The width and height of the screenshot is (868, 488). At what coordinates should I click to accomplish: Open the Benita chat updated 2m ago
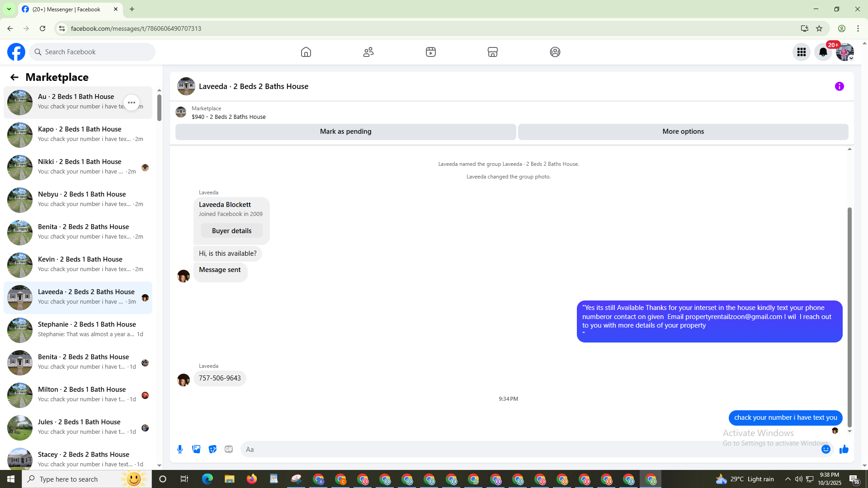click(x=78, y=233)
